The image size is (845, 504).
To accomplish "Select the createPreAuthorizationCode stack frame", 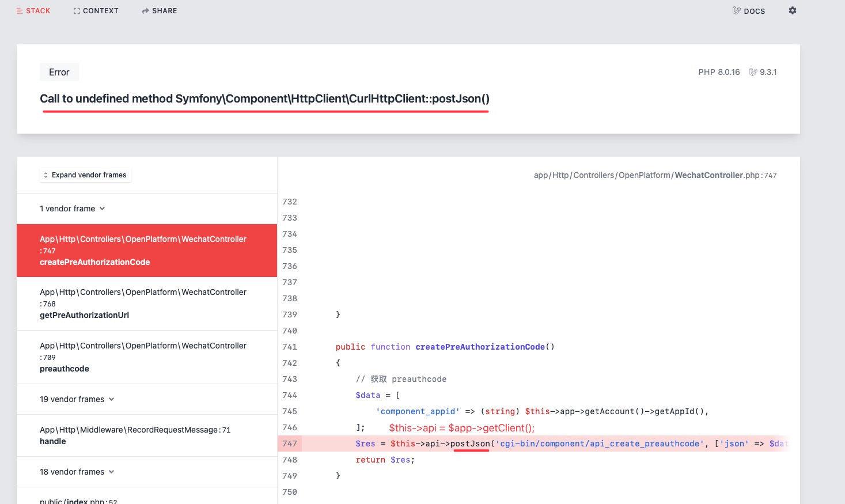I will pos(147,251).
